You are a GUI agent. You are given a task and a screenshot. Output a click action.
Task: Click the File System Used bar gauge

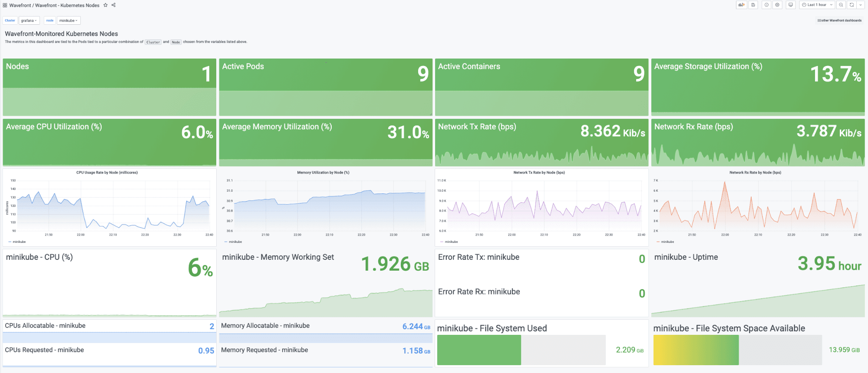point(521,350)
